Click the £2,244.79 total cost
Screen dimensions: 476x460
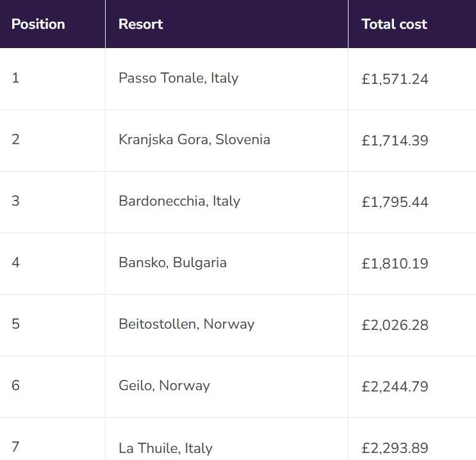395,386
